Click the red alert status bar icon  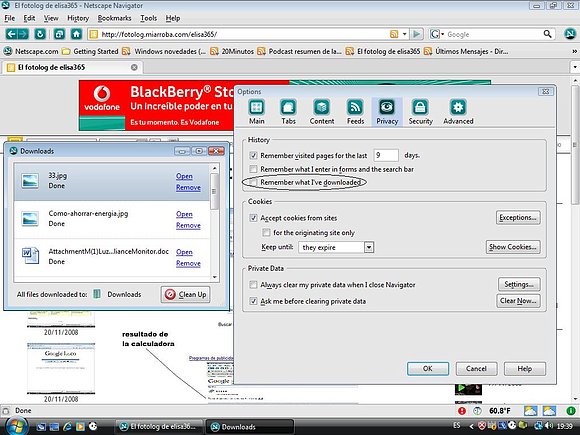(x=462, y=411)
